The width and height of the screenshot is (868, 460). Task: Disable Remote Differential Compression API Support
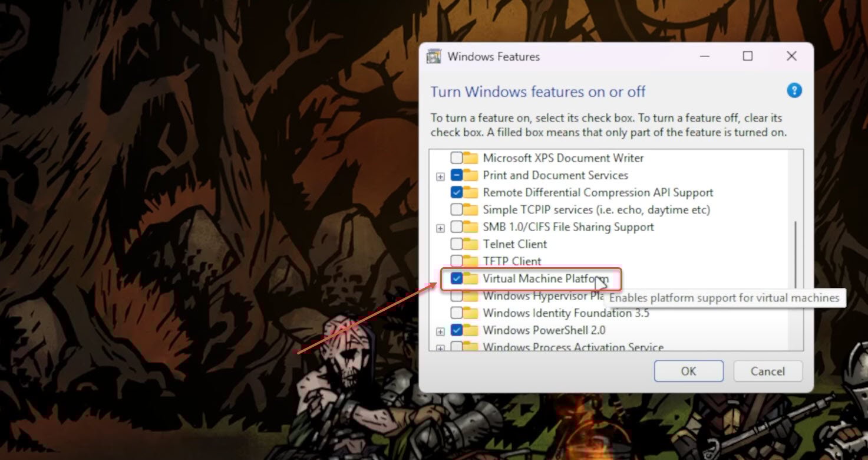pos(456,192)
